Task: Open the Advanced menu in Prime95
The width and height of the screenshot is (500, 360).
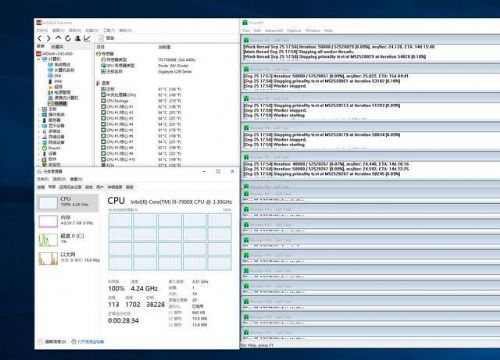Action: click(274, 30)
